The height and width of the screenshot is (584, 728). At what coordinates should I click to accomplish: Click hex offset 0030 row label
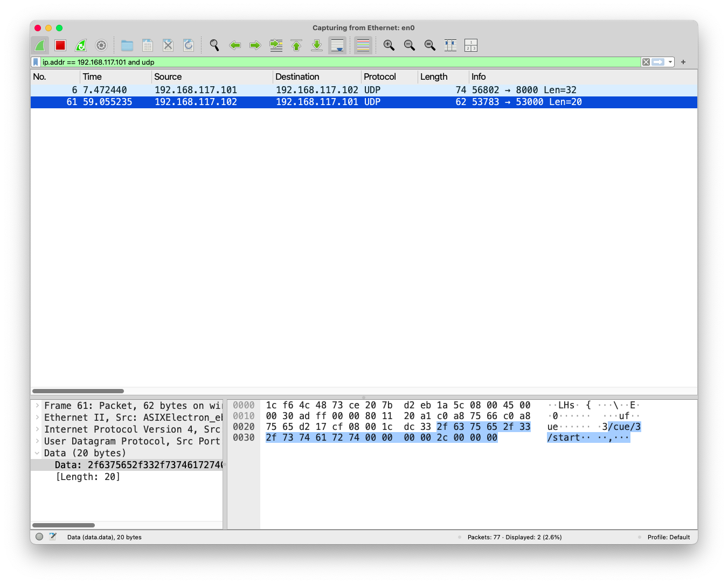pos(244,437)
